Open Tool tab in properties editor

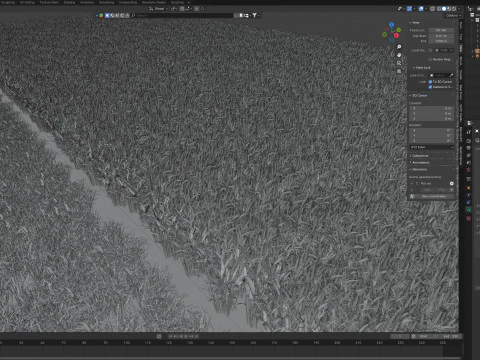point(469,132)
